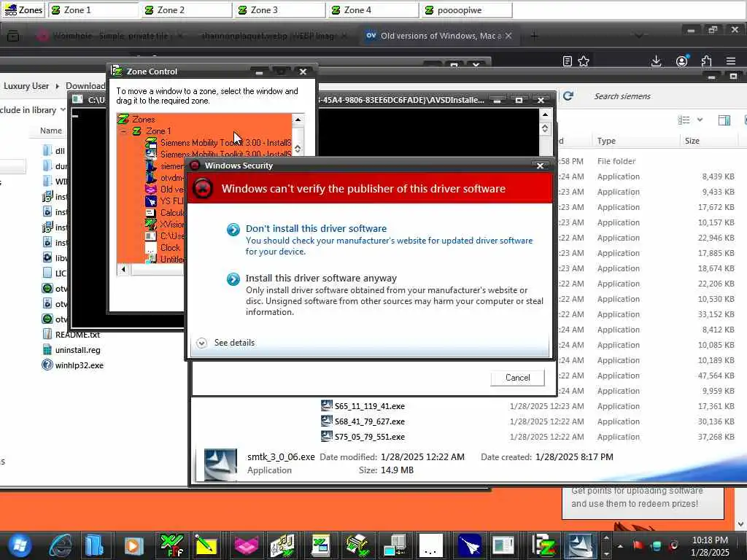The width and height of the screenshot is (747, 560).
Task: Select Zones root in Zone Control tree
Action: tap(144, 119)
